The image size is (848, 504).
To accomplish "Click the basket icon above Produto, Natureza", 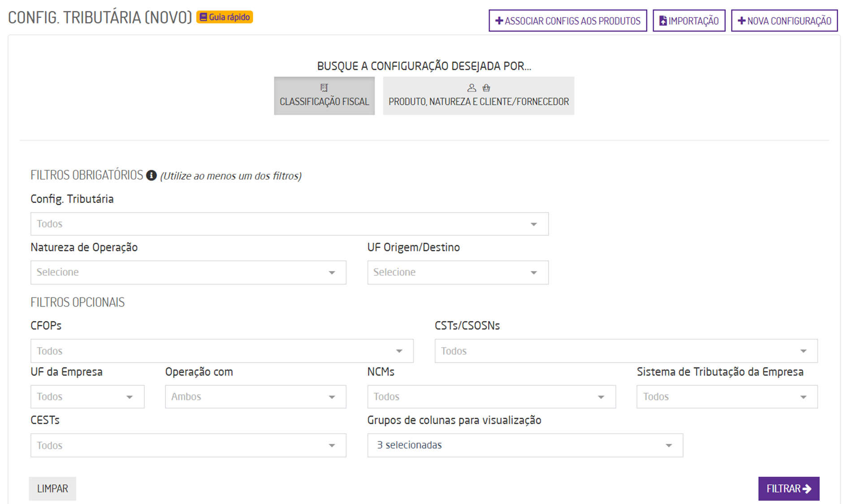I will point(486,88).
